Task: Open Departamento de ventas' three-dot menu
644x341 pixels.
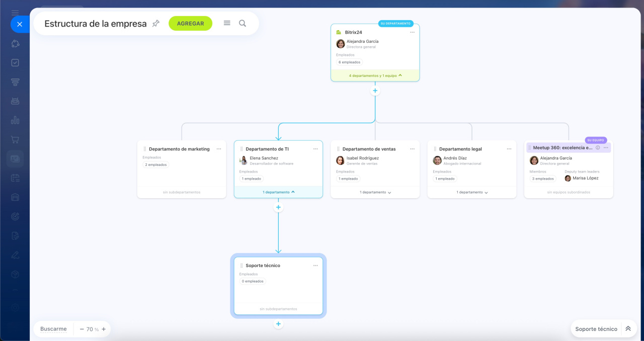Action: tap(412, 149)
